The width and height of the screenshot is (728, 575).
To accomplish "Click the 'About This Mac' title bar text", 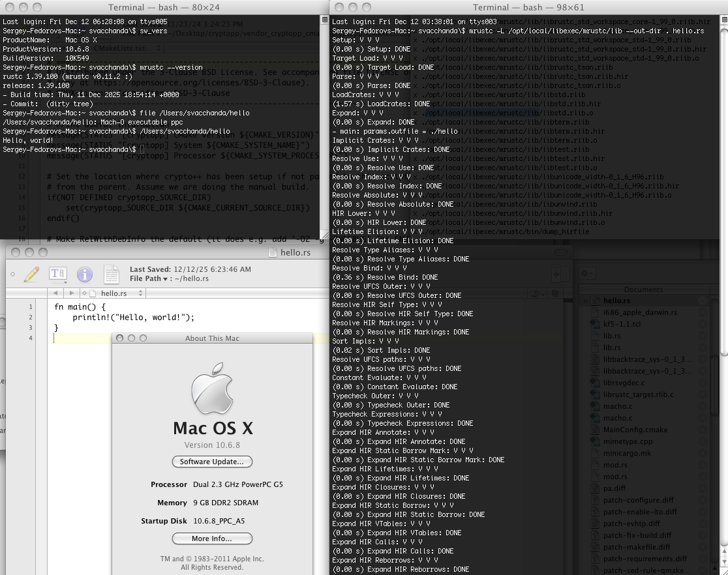I will [212, 338].
